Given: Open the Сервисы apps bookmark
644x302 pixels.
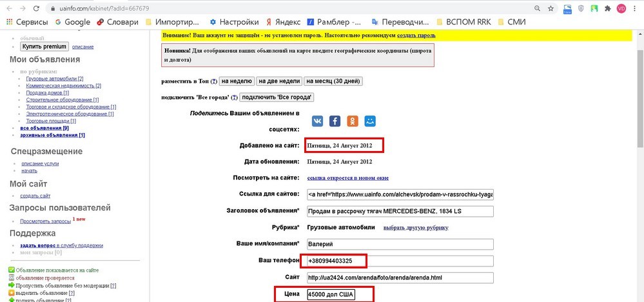Looking at the screenshot, I should point(26,22).
